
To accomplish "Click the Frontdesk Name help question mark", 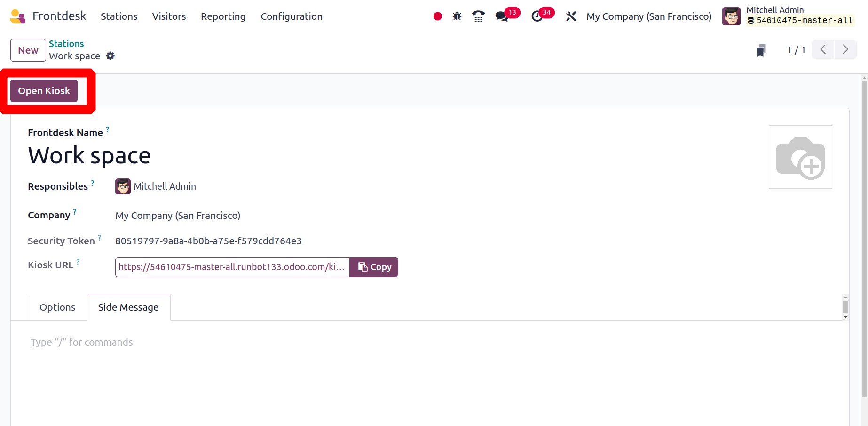I will 108,129.
